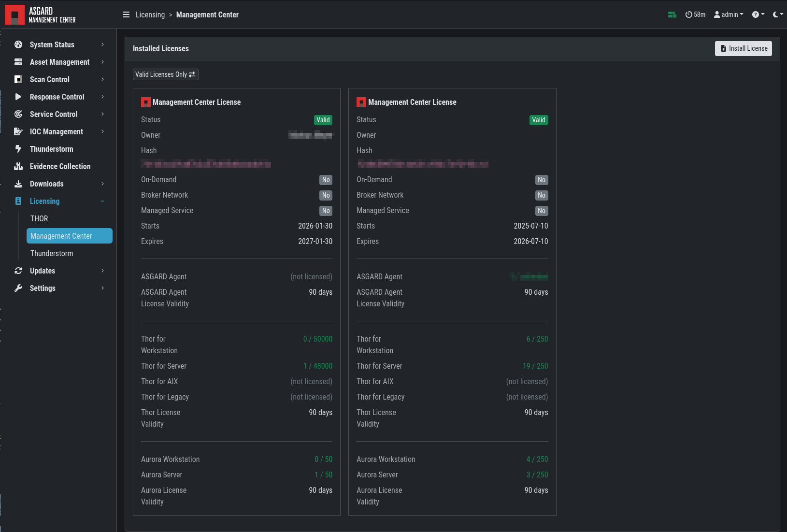Click the start date 2025-07-10
The height and width of the screenshot is (532, 787).
tap(531, 226)
